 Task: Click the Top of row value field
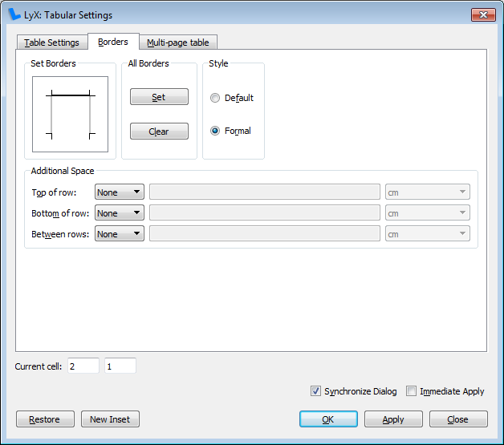(265, 192)
